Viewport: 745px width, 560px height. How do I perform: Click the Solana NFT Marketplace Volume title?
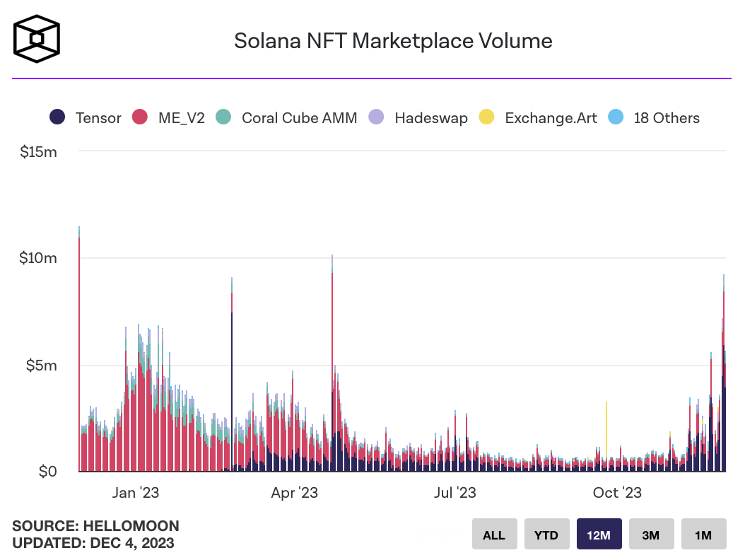394,41
